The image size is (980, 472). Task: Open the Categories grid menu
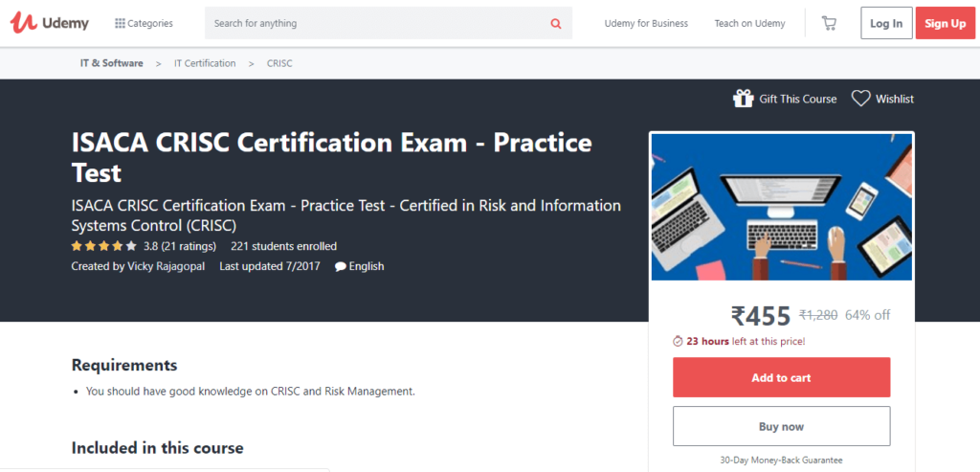coord(120,23)
